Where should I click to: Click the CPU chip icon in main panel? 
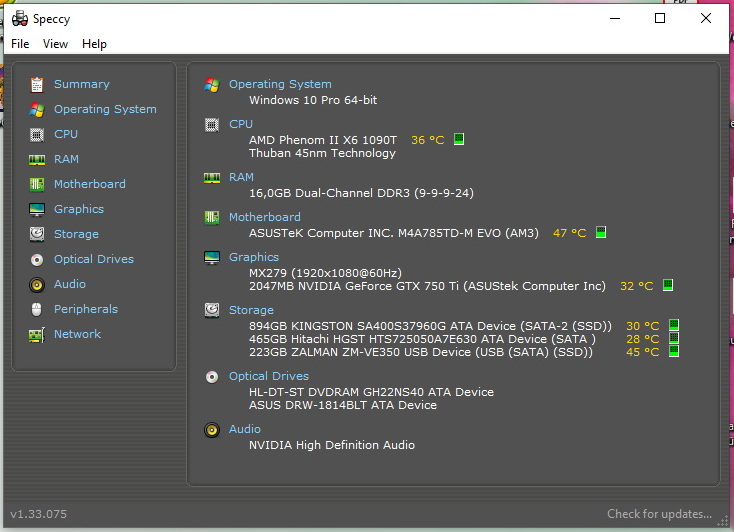tap(212, 125)
